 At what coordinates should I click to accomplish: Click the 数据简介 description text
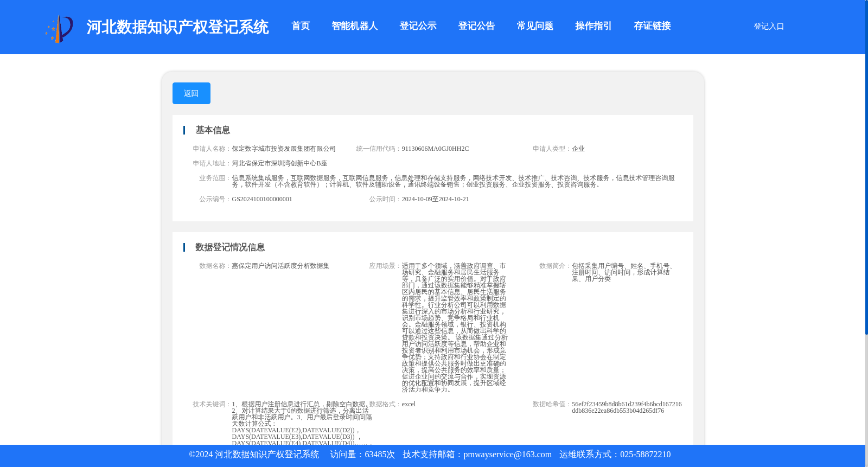(x=624, y=272)
